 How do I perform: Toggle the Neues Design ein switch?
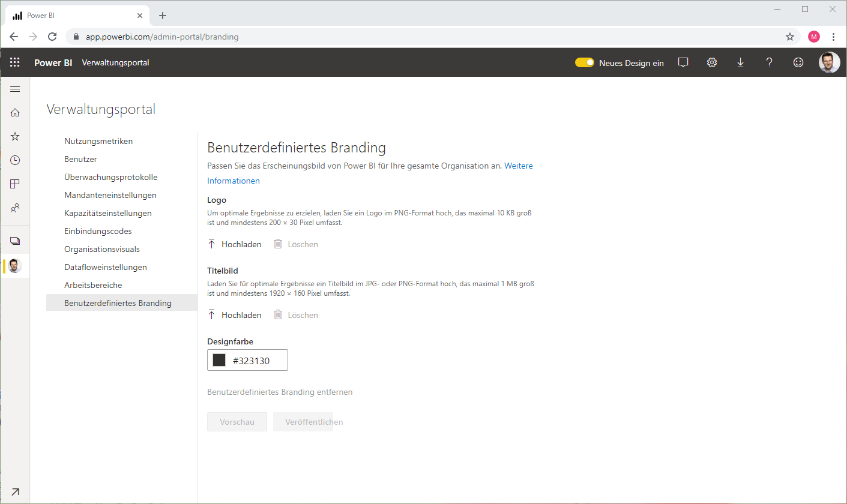point(585,62)
